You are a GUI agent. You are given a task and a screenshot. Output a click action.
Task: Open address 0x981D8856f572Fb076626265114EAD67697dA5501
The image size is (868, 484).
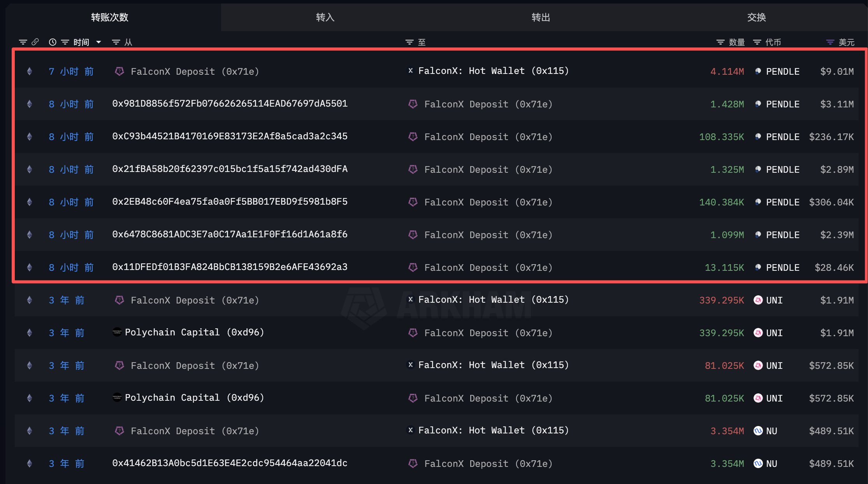tap(230, 103)
